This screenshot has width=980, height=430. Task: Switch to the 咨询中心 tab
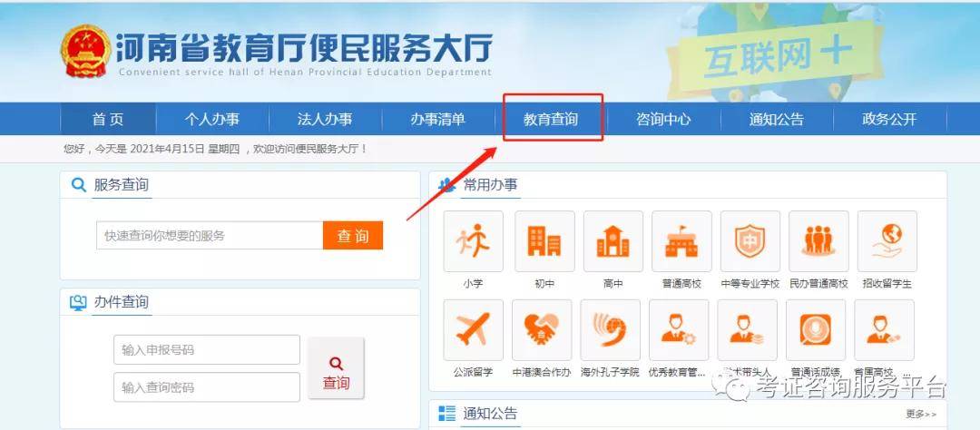(663, 119)
